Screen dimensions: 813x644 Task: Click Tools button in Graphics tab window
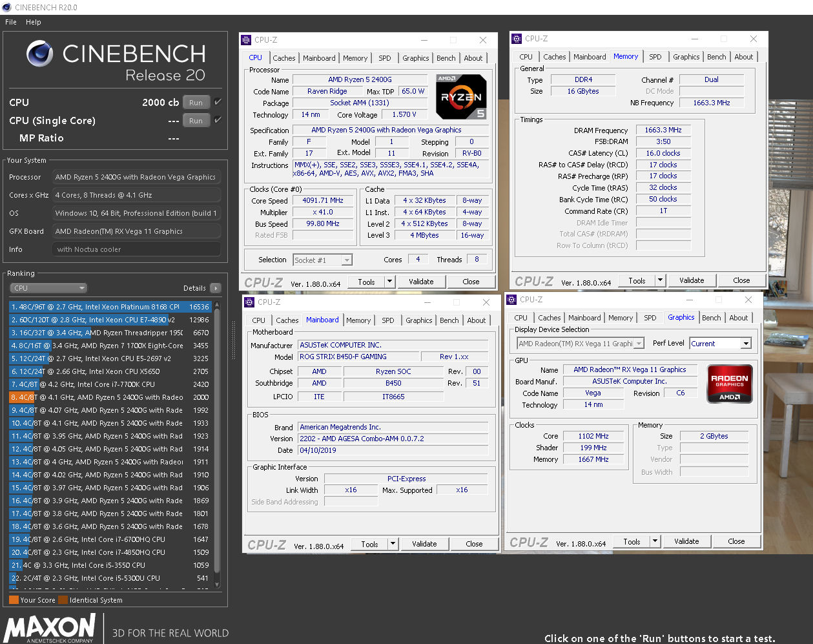[632, 541]
